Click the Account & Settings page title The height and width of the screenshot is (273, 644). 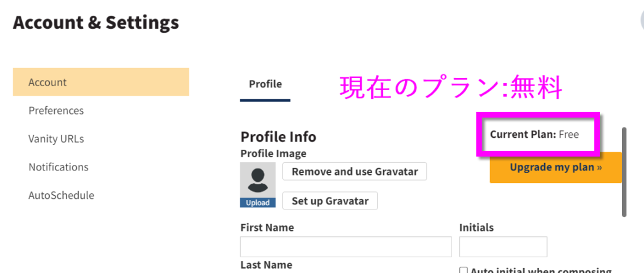coord(96,23)
